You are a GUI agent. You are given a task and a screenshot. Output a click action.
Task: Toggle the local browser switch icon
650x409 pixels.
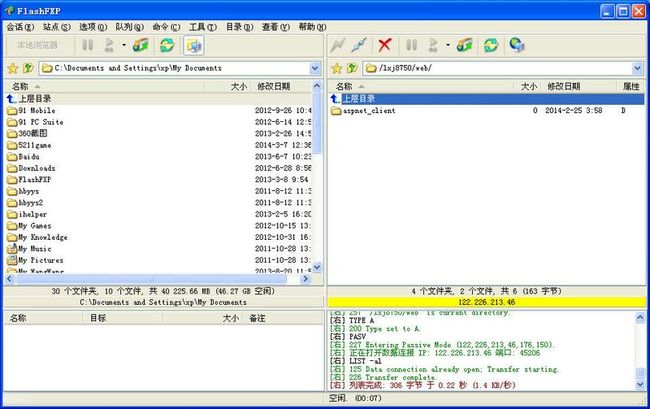[194, 45]
